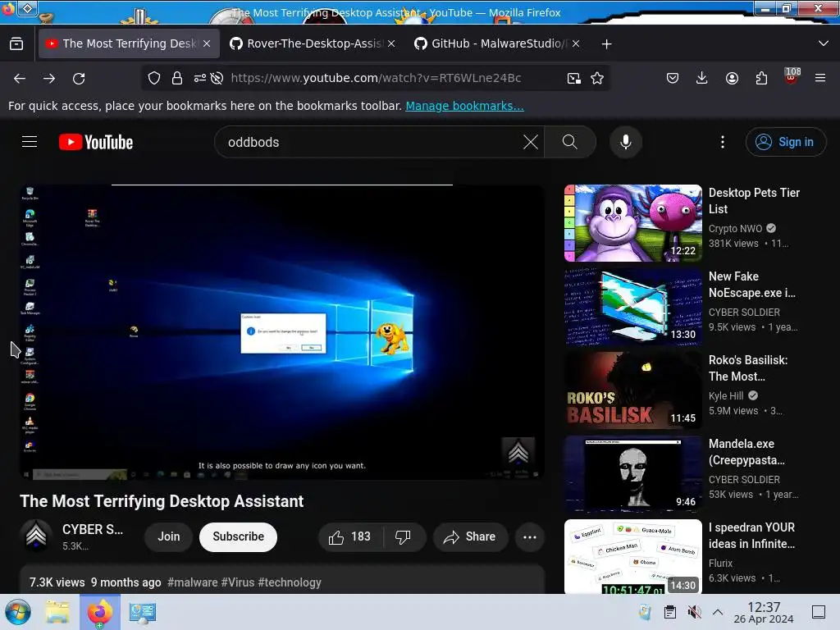Image resolution: width=840 pixels, height=630 pixels.
Task: Open the ad blocker extension with 108 badge
Action: point(792,76)
